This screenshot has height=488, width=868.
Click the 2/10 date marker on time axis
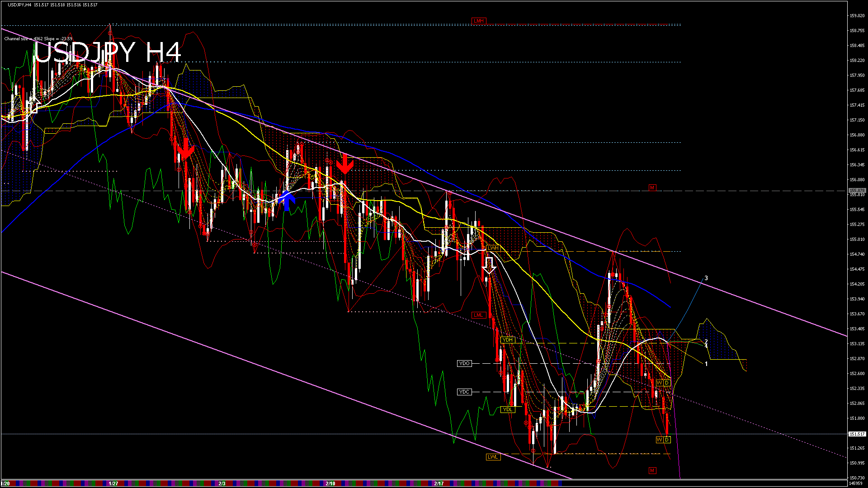point(330,483)
